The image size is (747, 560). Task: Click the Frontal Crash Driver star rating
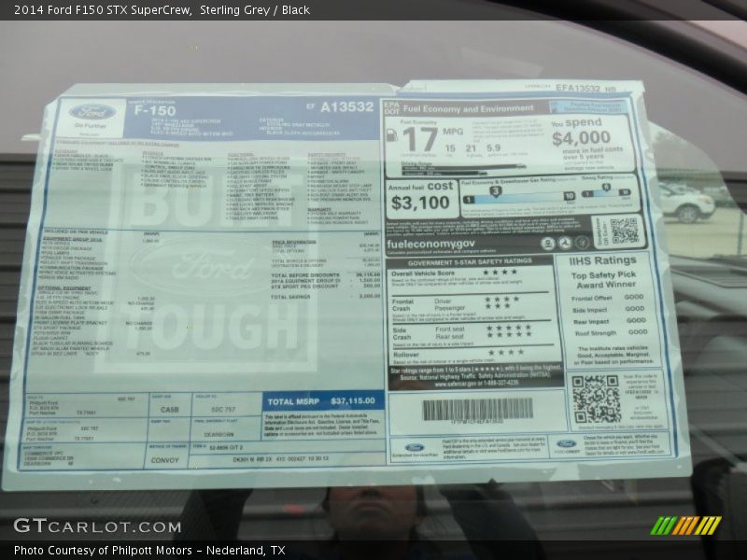[x=501, y=299]
